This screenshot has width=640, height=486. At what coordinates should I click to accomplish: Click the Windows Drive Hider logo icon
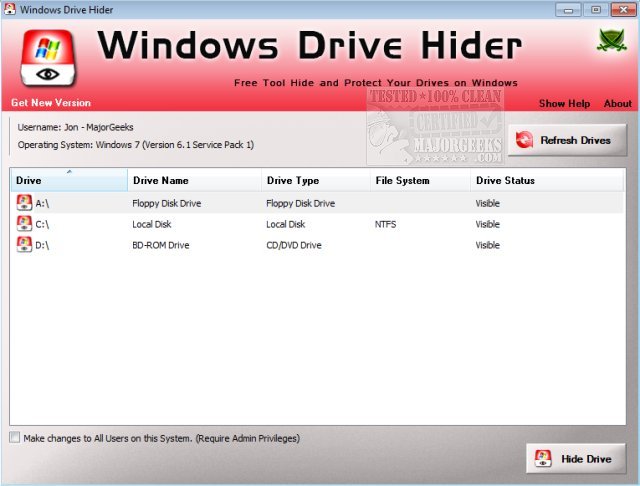[48, 58]
